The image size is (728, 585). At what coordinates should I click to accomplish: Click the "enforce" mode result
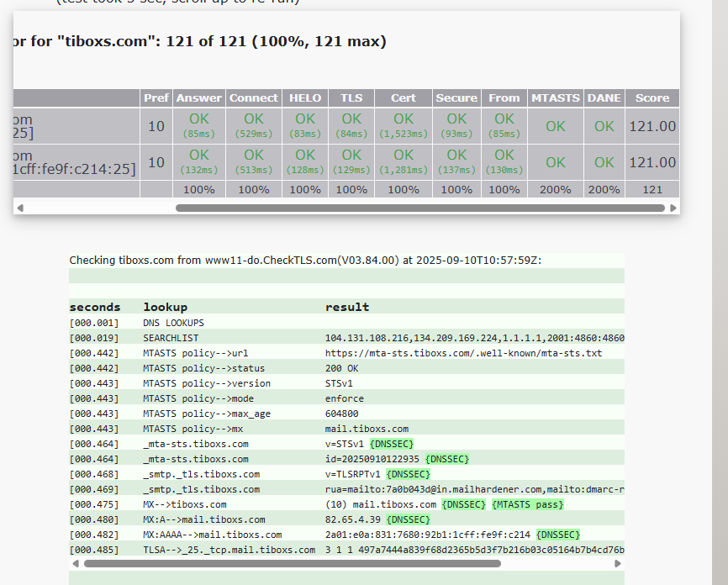coord(345,398)
